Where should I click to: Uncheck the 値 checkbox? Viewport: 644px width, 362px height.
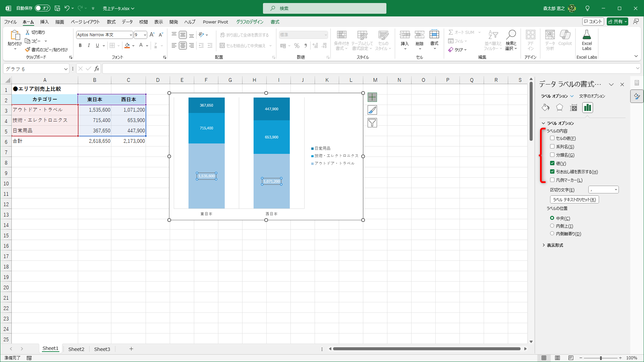[x=552, y=163]
